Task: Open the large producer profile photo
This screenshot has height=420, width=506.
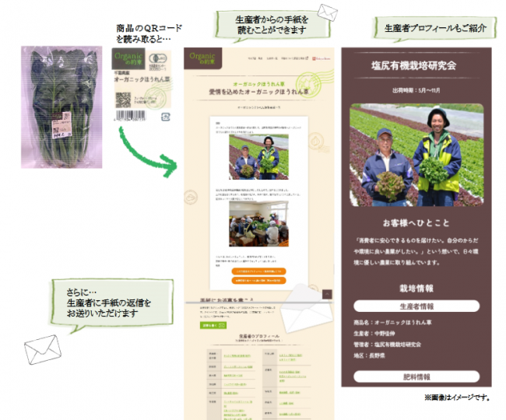Action: click(x=416, y=156)
